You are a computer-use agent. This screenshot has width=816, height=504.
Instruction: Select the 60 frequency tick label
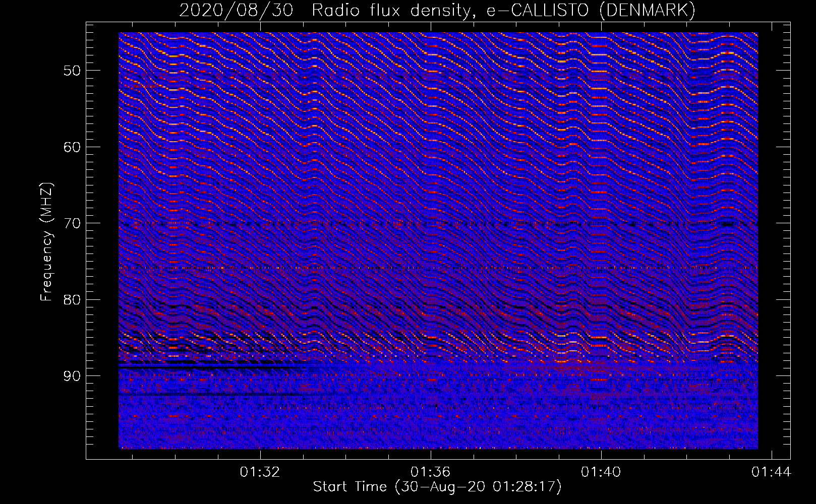pyautogui.click(x=72, y=147)
